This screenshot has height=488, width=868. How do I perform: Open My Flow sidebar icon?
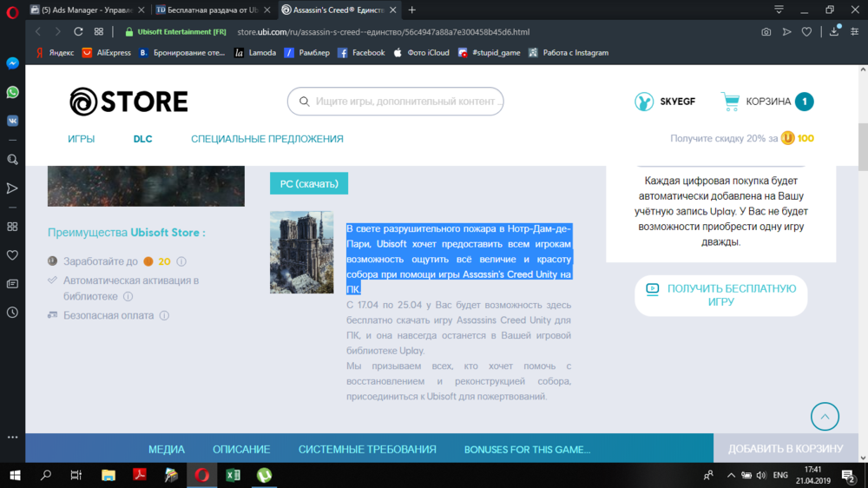point(12,188)
